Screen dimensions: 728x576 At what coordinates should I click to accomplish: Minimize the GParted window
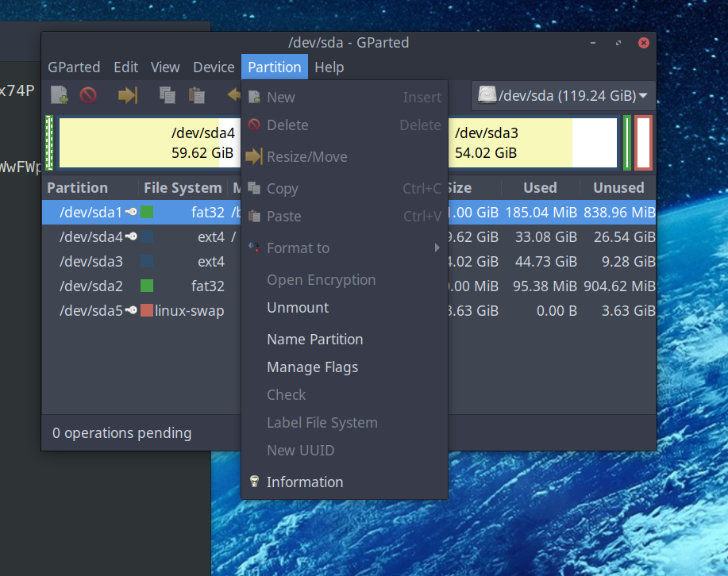pyautogui.click(x=593, y=43)
